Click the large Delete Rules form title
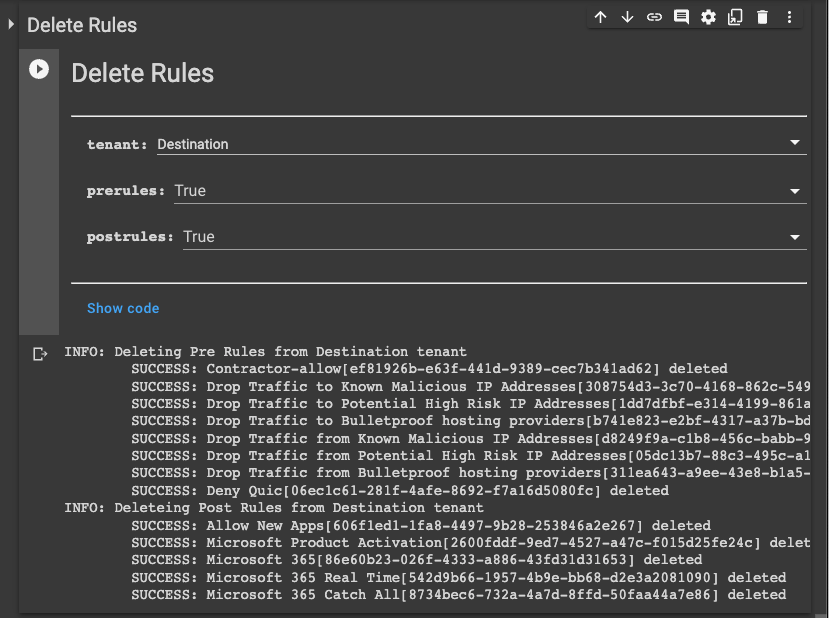829x618 pixels. [x=142, y=73]
